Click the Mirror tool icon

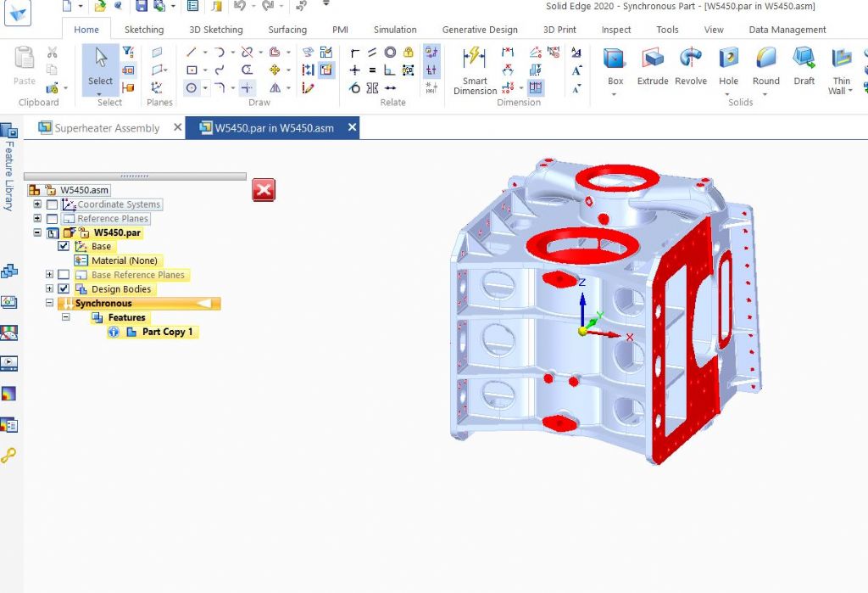click(275, 87)
